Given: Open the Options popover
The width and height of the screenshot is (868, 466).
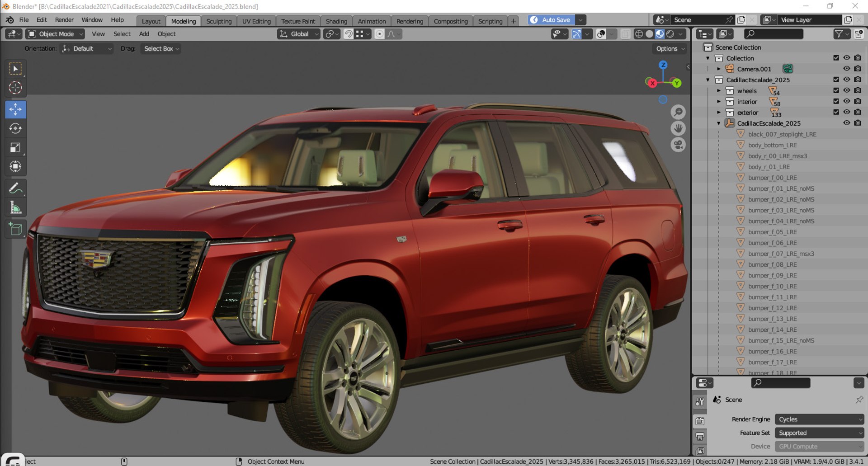Looking at the screenshot, I should (670, 48).
